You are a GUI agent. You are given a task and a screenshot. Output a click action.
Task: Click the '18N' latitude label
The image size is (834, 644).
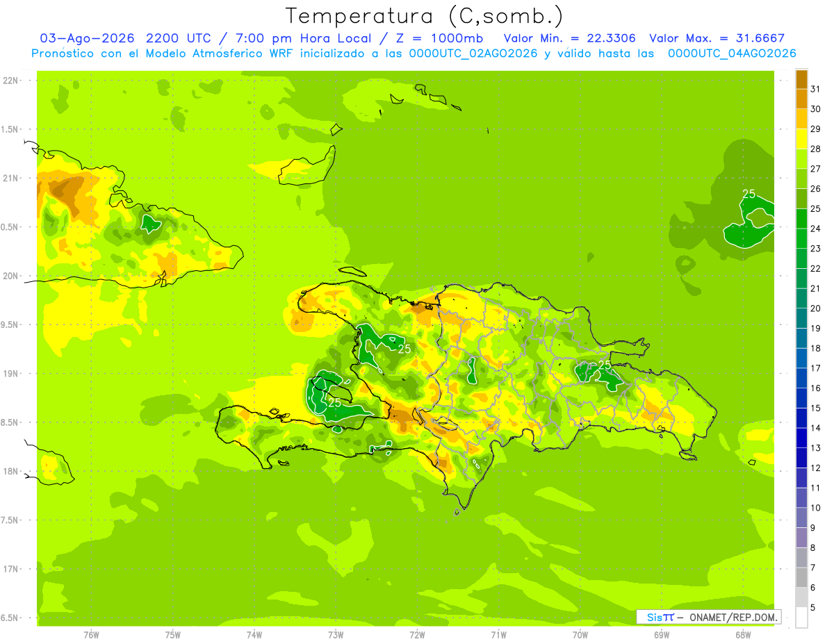(x=11, y=472)
